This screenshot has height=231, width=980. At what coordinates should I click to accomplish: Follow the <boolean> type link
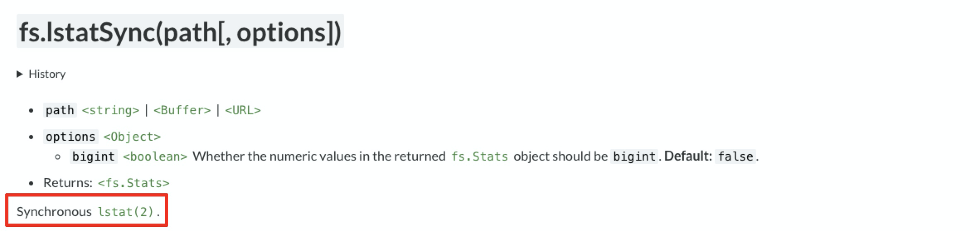tap(155, 156)
